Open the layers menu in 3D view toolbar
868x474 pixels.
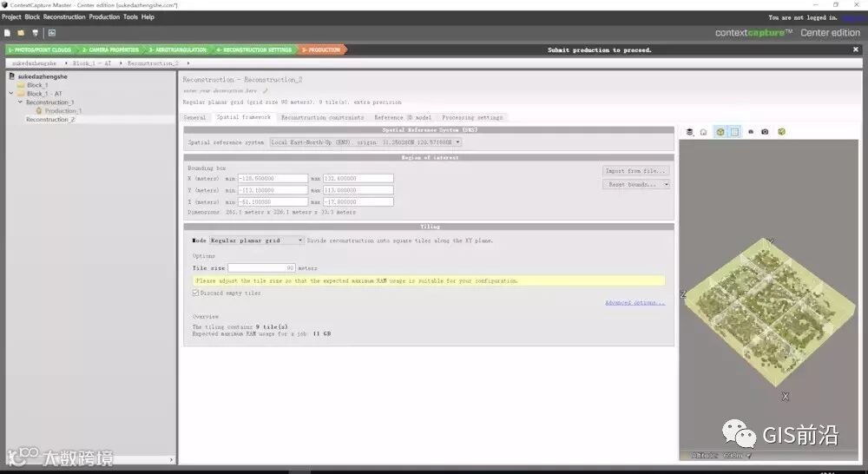690,132
